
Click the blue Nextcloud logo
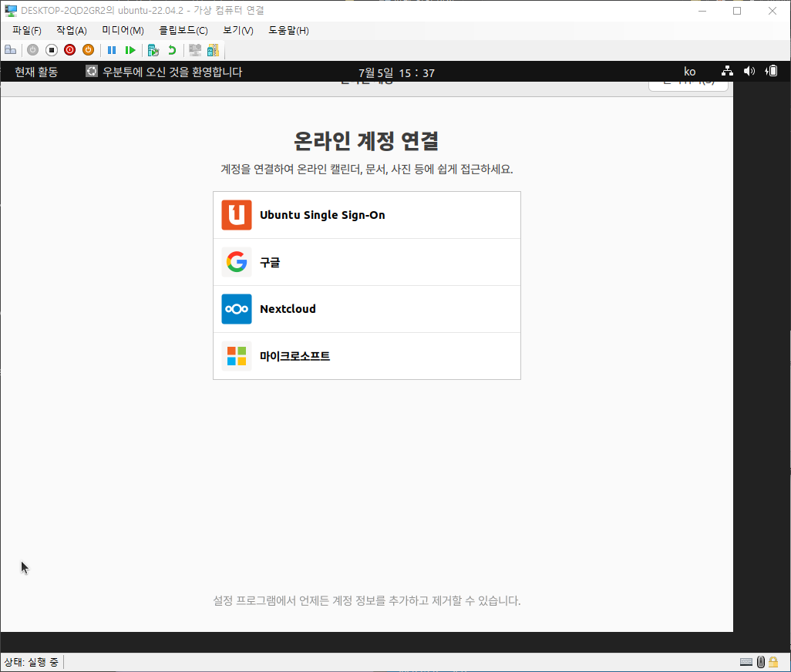[x=237, y=309]
